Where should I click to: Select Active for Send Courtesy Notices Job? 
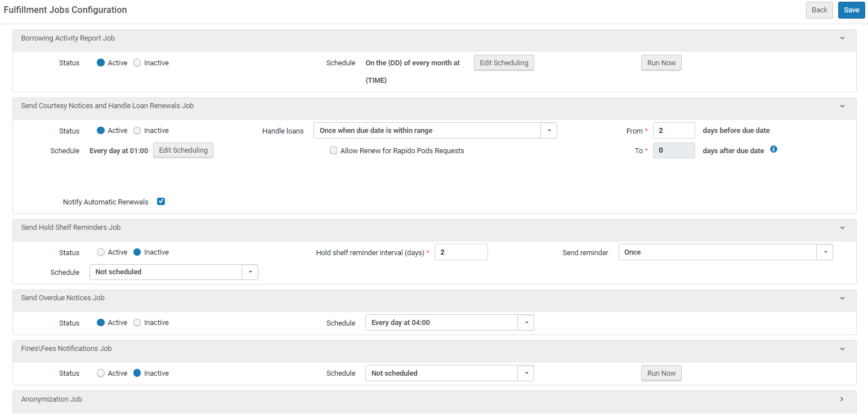[x=101, y=131]
